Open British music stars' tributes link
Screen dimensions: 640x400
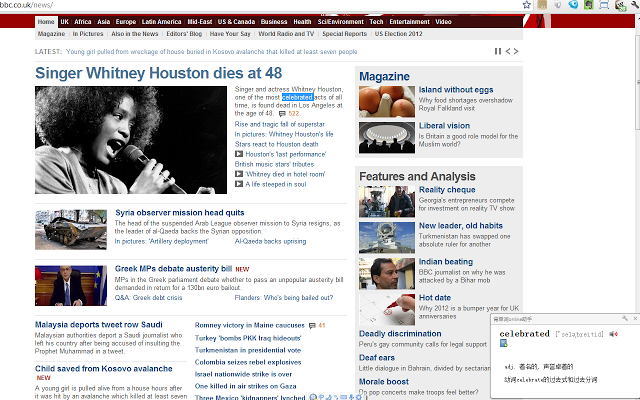[x=274, y=164]
